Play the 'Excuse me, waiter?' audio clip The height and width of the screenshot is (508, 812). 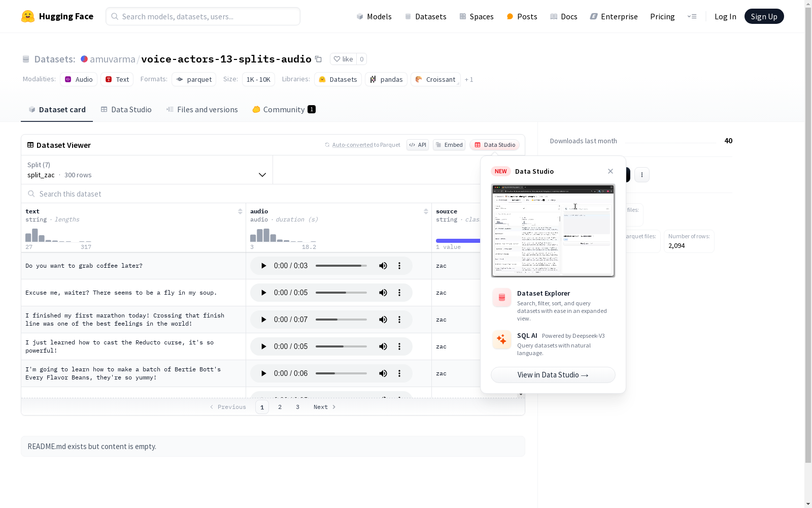[x=263, y=293]
